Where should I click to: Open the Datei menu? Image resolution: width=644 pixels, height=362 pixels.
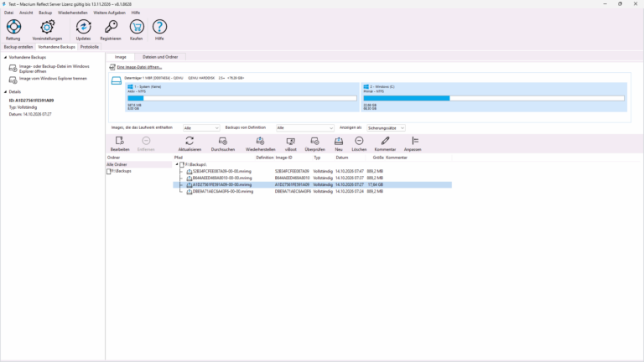[x=8, y=13]
